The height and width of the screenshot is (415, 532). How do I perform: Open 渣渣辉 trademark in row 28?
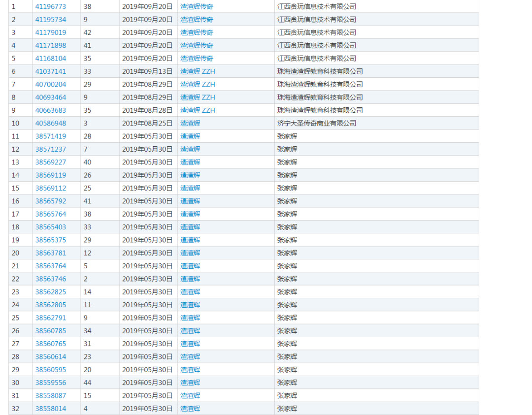(x=190, y=357)
